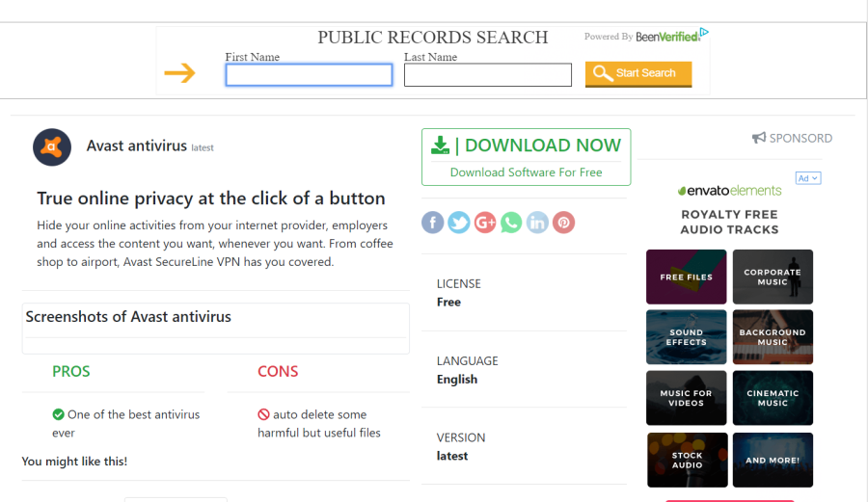Share via the Twitter bird icon
This screenshot has height=502, width=868.
click(459, 223)
